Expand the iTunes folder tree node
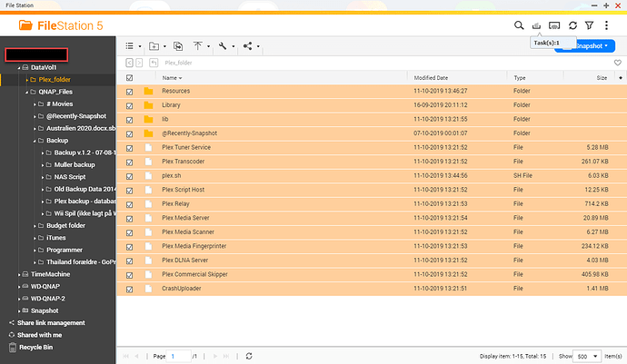The width and height of the screenshot is (627, 364). point(35,238)
